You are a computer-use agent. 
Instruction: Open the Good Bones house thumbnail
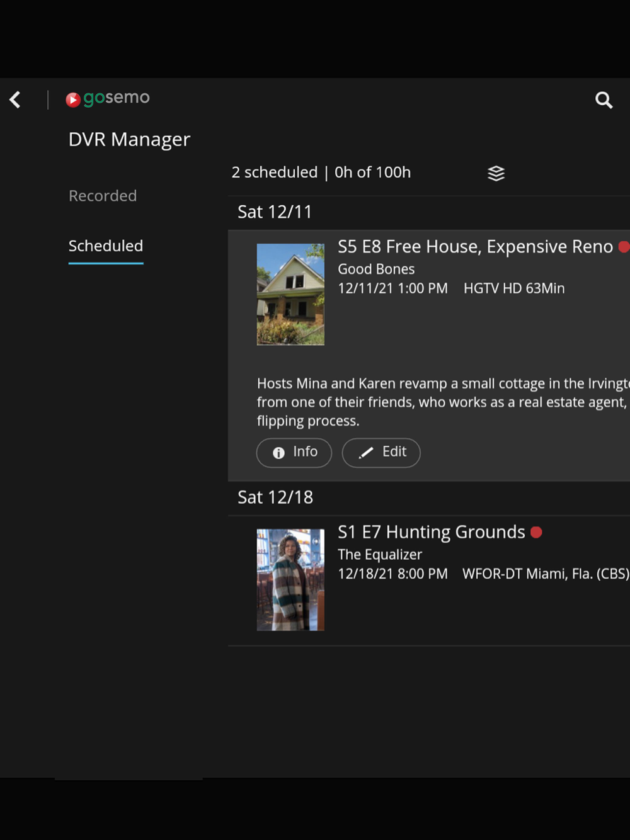(x=290, y=294)
